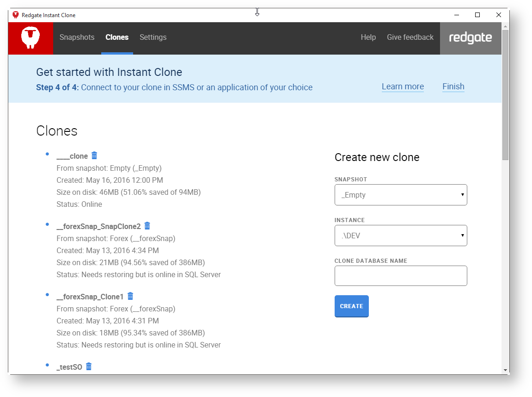
Task: Click 'Created: May 16, 2016 12:00 PM' text
Action: [110, 180]
